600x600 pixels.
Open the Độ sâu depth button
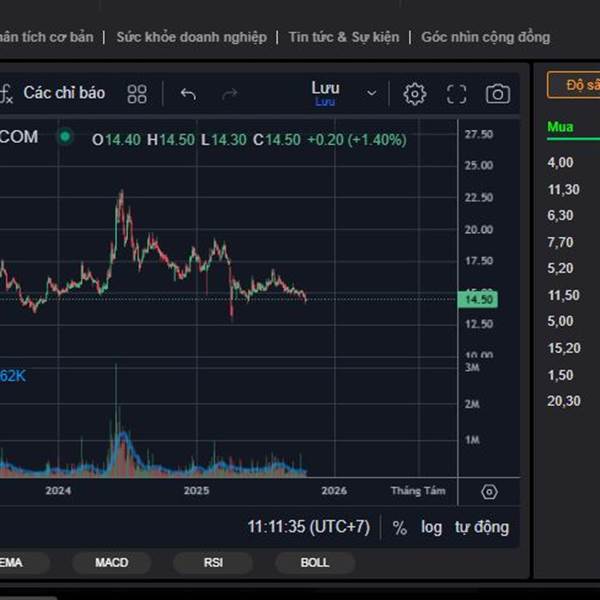[x=574, y=85]
